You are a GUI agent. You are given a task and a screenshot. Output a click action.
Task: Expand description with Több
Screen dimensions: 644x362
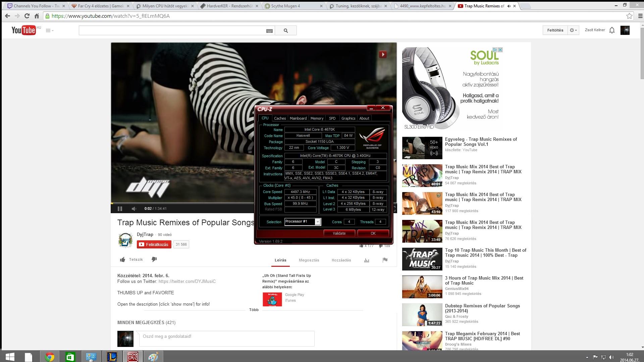[x=254, y=310]
